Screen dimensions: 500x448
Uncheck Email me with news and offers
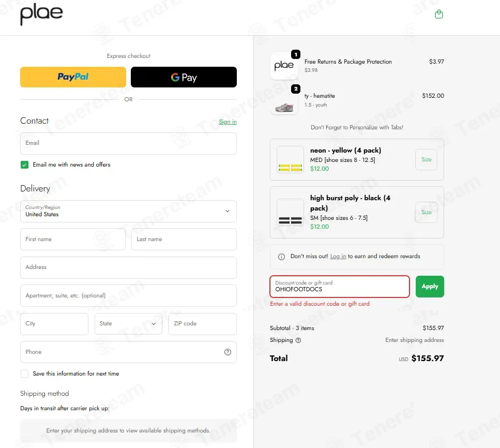click(24, 165)
